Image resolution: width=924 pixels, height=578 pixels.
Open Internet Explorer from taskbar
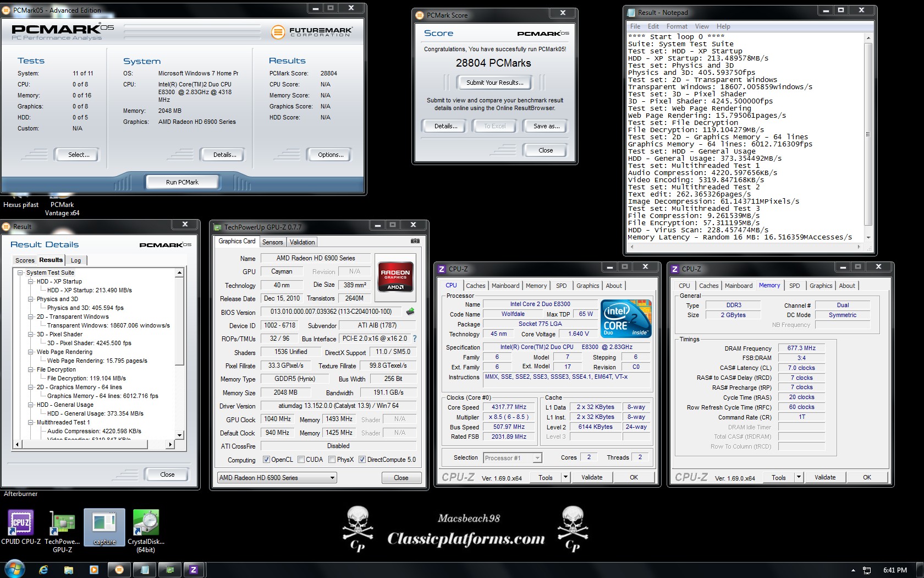[x=43, y=570]
